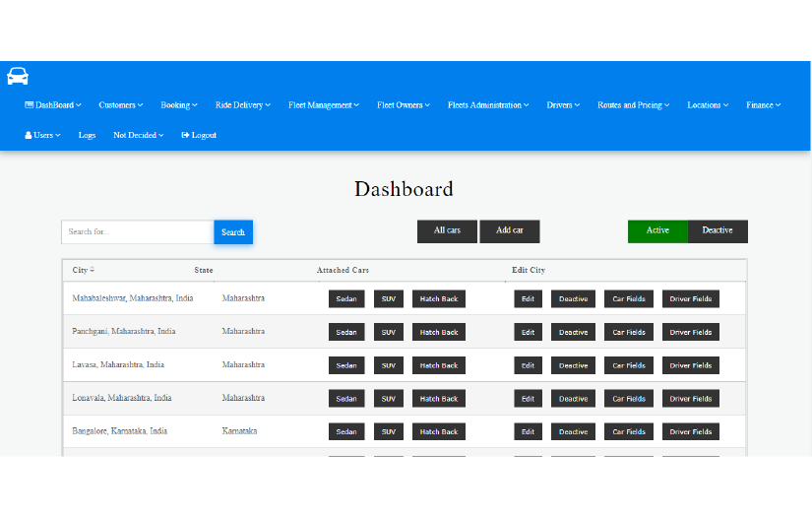Click SUV for Bangalore row
Screen dimensions: 812x517
coord(389,431)
